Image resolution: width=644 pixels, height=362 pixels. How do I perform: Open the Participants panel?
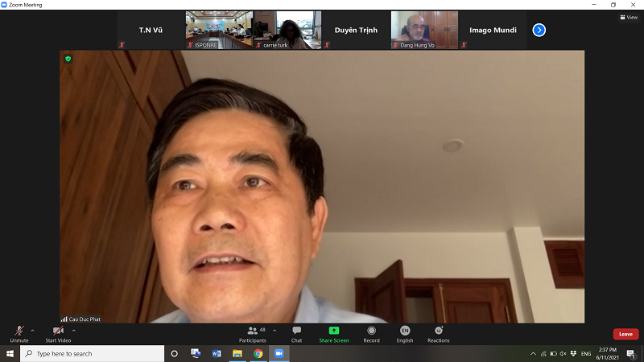(253, 331)
